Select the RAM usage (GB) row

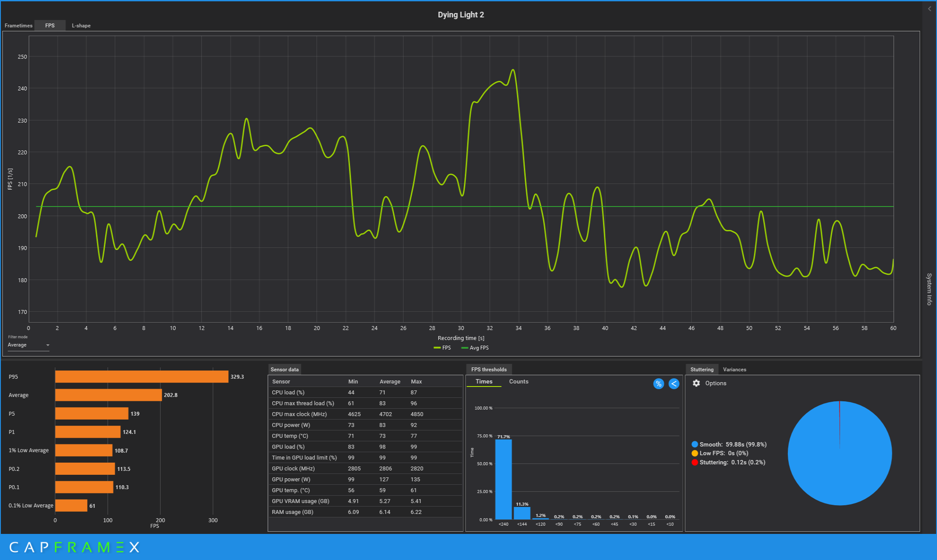pos(365,512)
